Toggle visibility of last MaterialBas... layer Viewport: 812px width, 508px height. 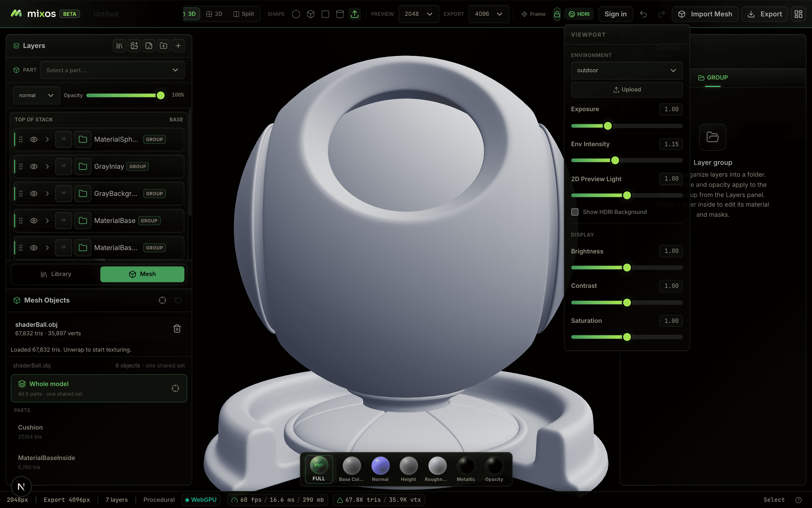[34, 248]
